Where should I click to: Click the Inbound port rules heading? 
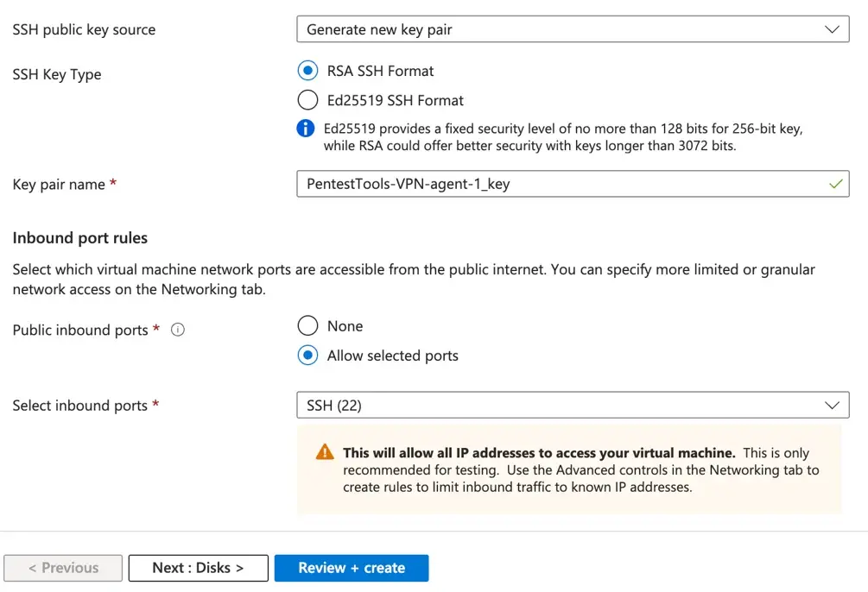click(80, 238)
